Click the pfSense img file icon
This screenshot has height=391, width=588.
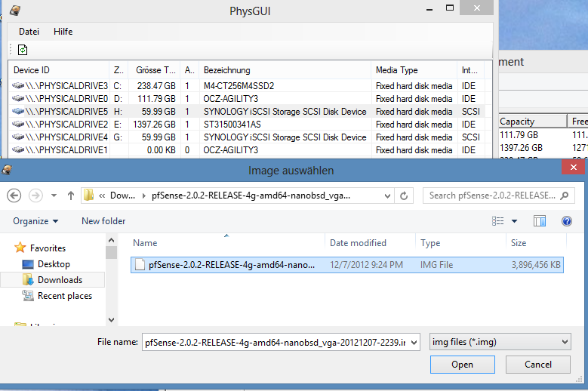[140, 265]
